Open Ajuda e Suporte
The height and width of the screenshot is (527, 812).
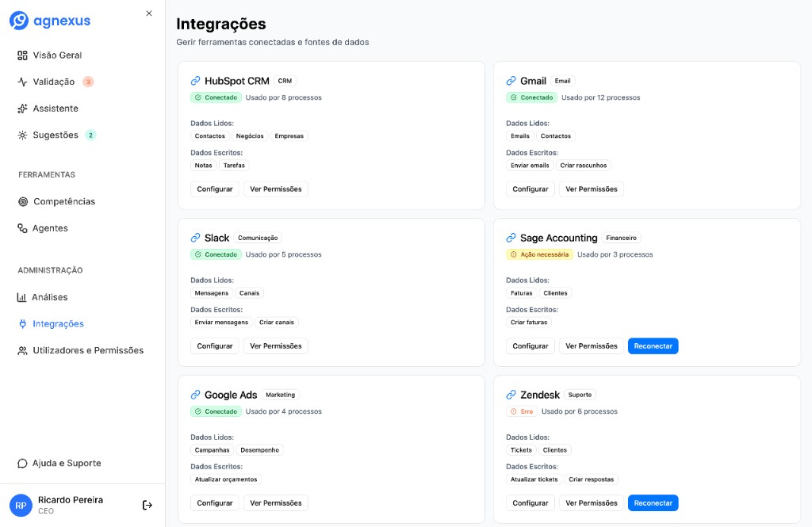(67, 464)
